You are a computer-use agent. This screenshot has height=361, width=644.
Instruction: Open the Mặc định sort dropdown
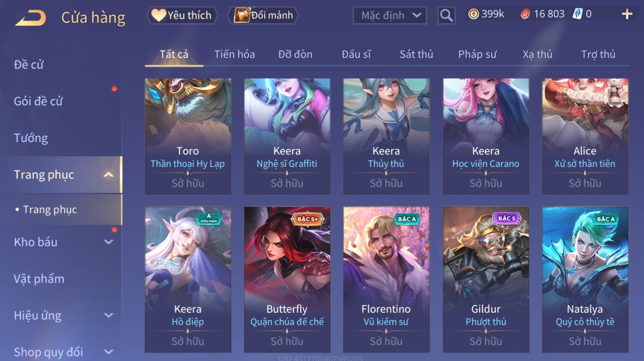pos(390,16)
